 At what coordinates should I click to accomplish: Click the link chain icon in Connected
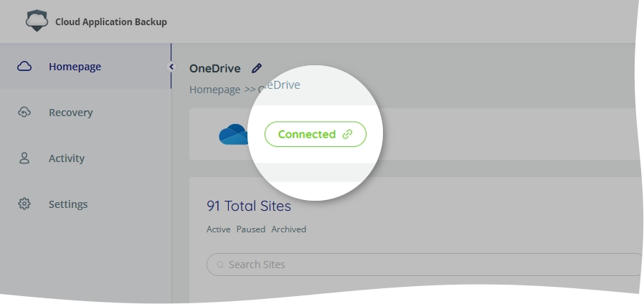tap(348, 134)
